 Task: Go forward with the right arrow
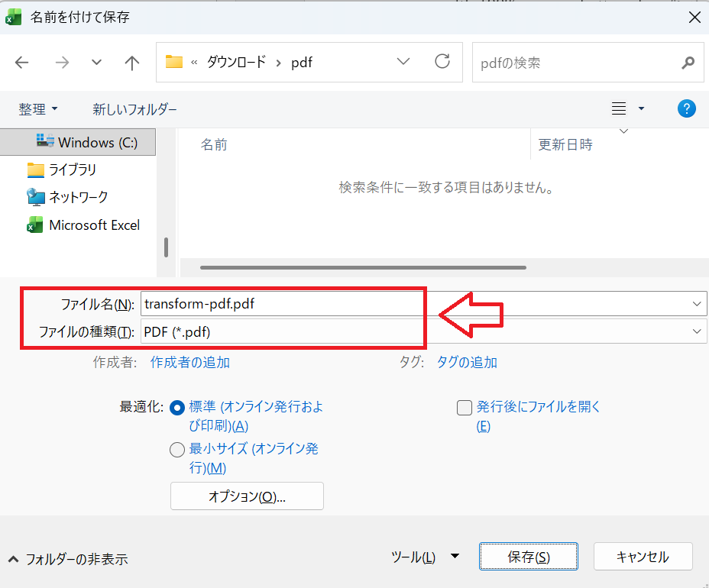(x=62, y=63)
